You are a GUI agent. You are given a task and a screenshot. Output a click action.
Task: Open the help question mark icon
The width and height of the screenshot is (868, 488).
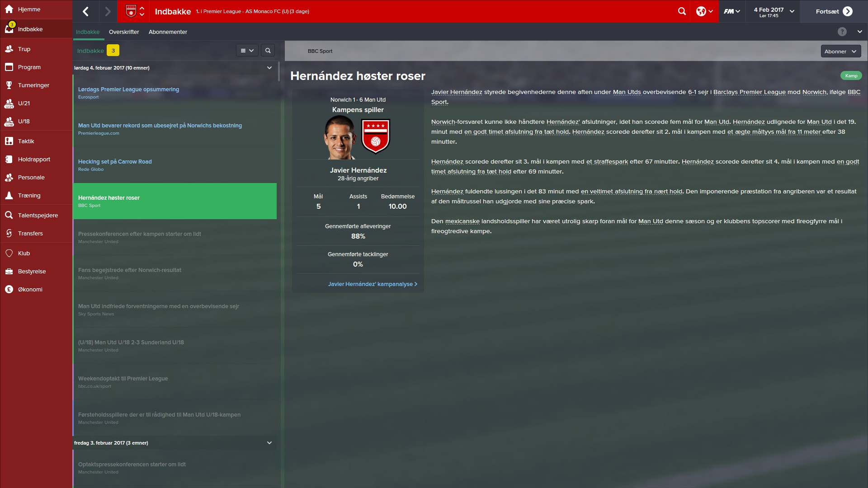click(x=842, y=32)
